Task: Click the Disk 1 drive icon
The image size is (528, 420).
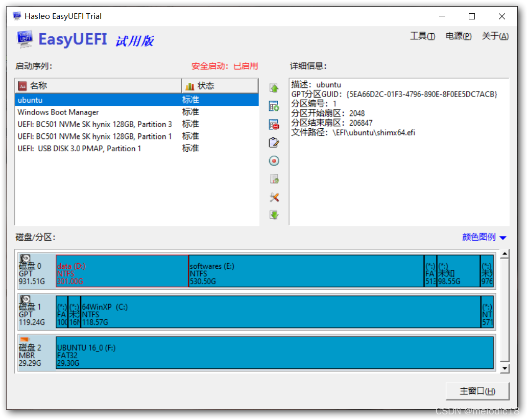Action: (25, 299)
